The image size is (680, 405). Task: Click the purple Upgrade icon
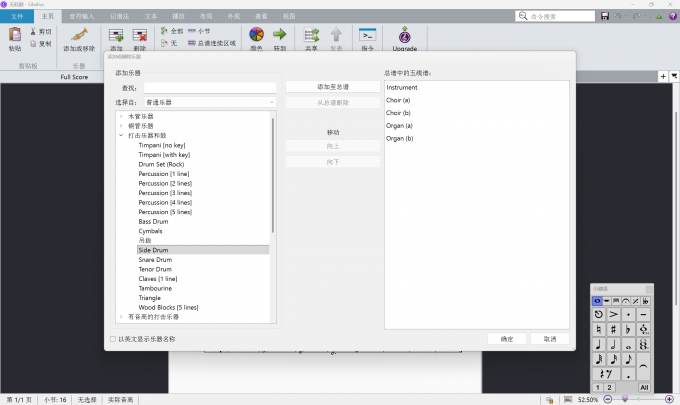point(405,35)
